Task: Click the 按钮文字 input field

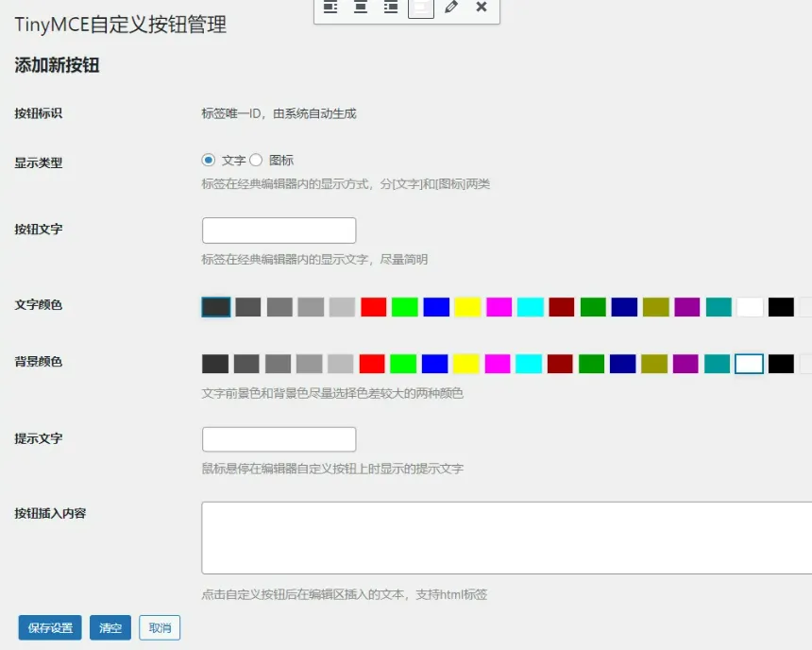Action: [x=279, y=231]
